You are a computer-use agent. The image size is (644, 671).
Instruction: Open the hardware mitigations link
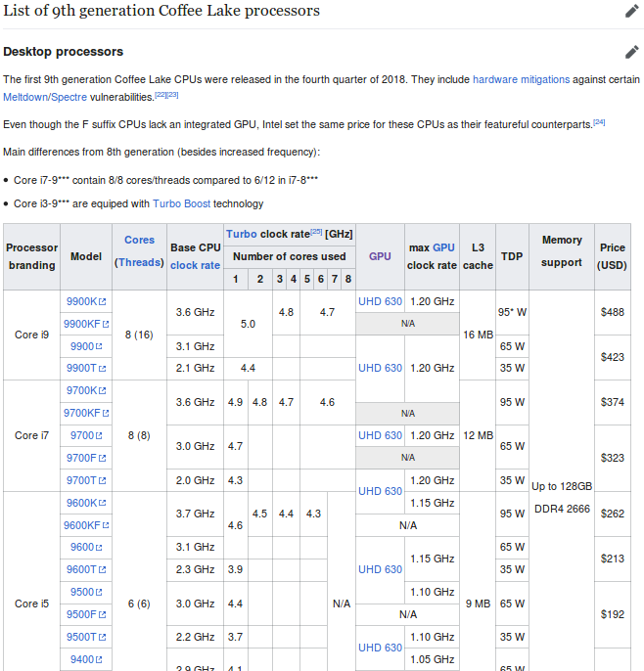(x=521, y=79)
